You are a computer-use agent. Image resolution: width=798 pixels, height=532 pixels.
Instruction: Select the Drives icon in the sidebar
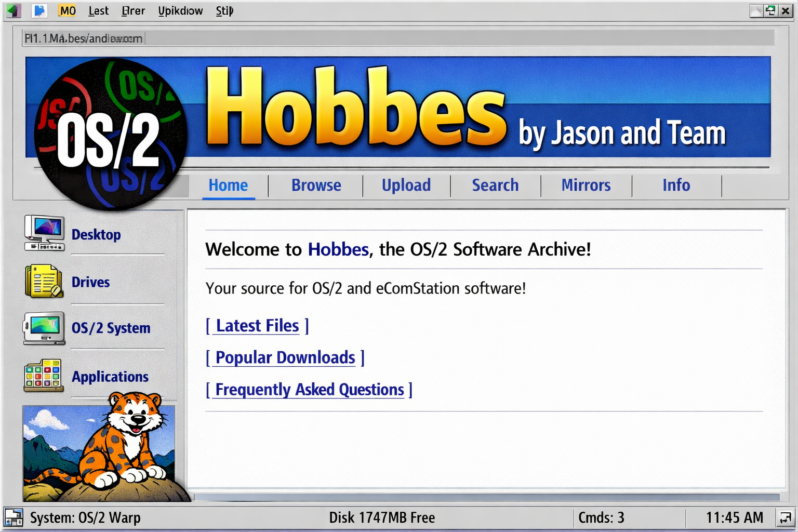(x=44, y=282)
